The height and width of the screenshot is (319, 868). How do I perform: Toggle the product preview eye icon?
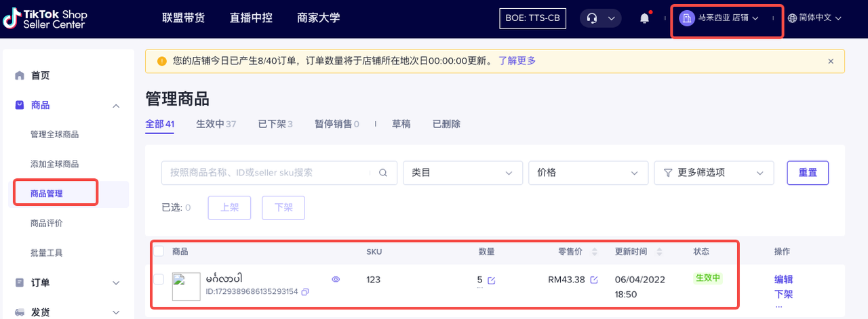pyautogui.click(x=336, y=279)
